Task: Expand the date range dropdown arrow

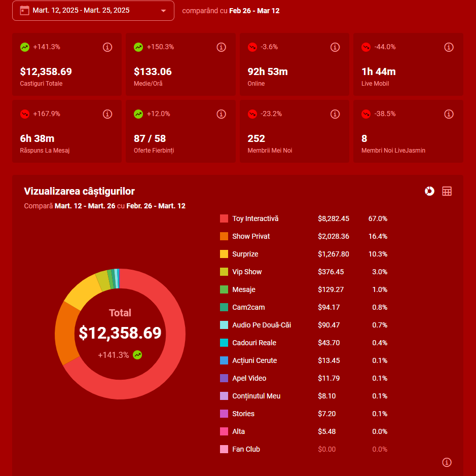Action: (163, 11)
